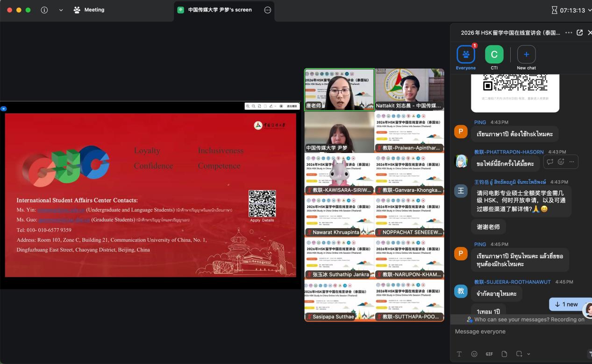This screenshot has height=364, width=592.
Task: Select Nattakit 刘志晨 video tile
Action: (409, 90)
